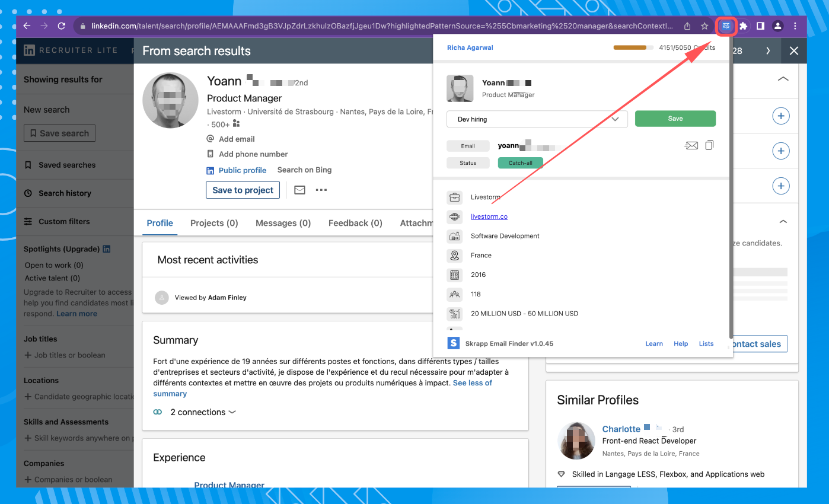Reload the page
Viewport: 829px width, 504px height.
point(61,26)
